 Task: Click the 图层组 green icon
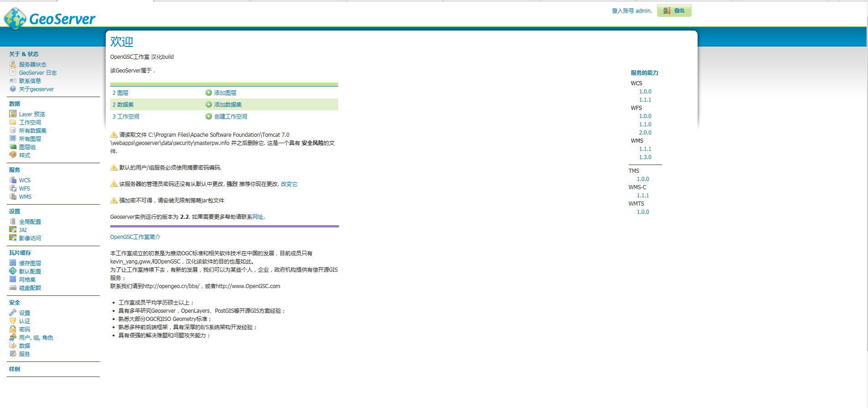[x=13, y=147]
